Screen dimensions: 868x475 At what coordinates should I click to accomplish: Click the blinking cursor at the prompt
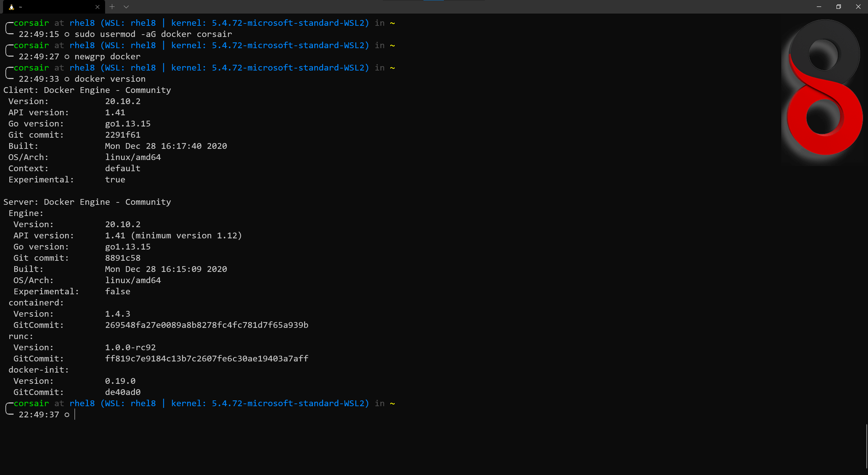coord(74,414)
